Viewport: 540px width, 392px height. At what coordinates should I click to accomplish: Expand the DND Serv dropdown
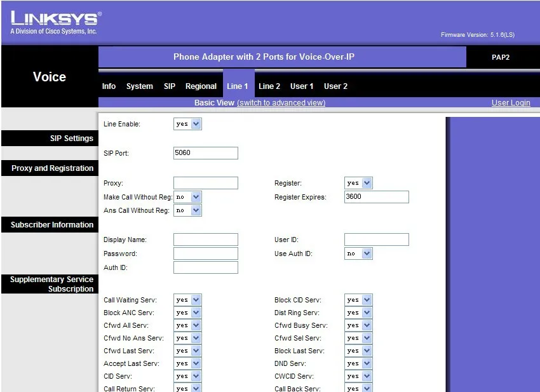coord(358,363)
